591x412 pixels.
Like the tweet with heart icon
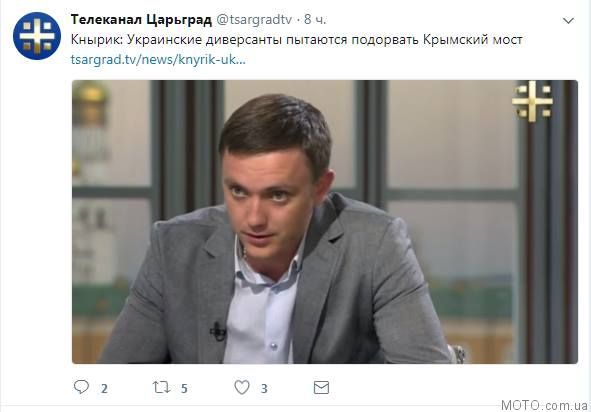tap(242, 387)
